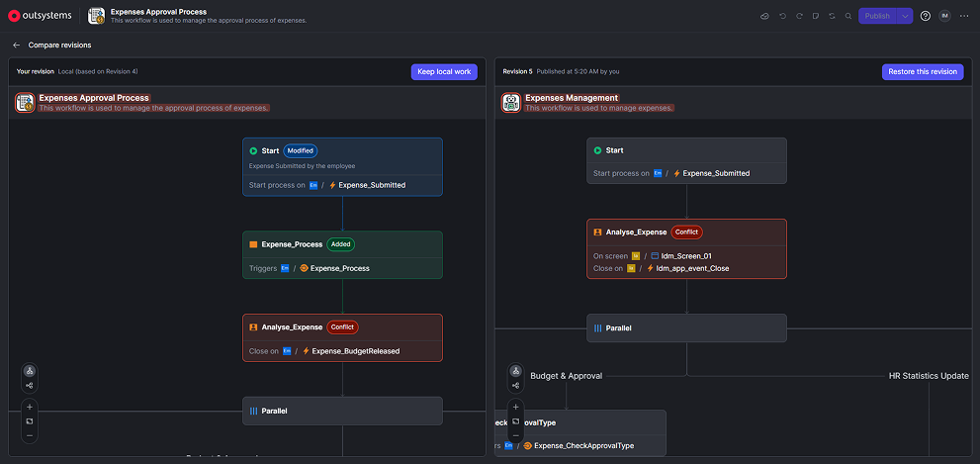The image size is (980, 464).
Task: Click the Budget & Approval branch label
Action: tap(567, 376)
